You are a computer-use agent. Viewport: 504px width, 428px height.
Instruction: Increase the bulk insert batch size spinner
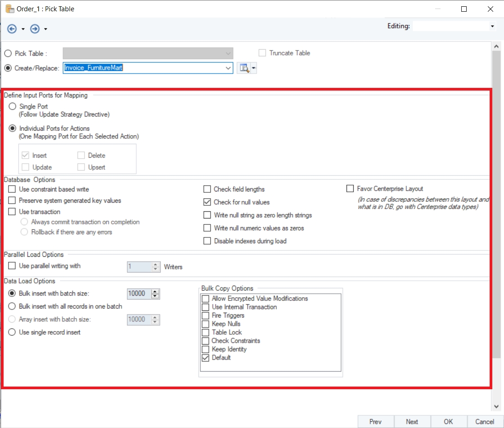pyautogui.click(x=155, y=291)
